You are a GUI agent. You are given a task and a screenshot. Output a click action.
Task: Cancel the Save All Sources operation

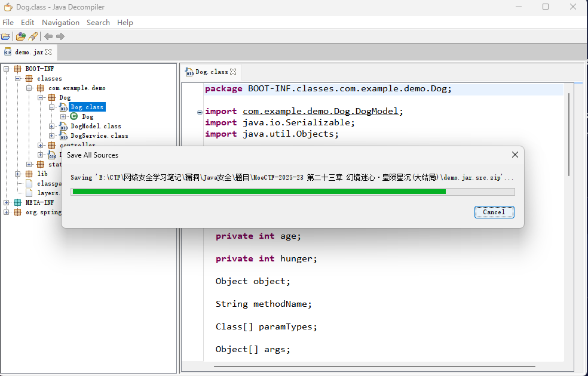tap(494, 212)
